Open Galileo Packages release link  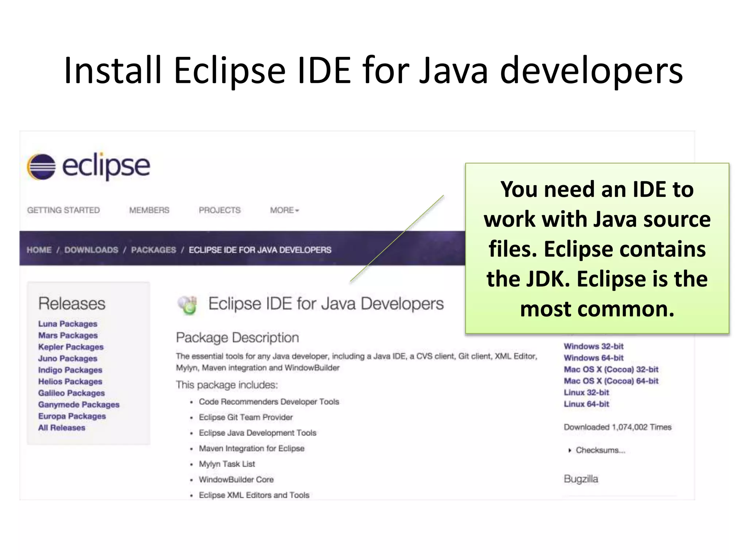[71, 393]
